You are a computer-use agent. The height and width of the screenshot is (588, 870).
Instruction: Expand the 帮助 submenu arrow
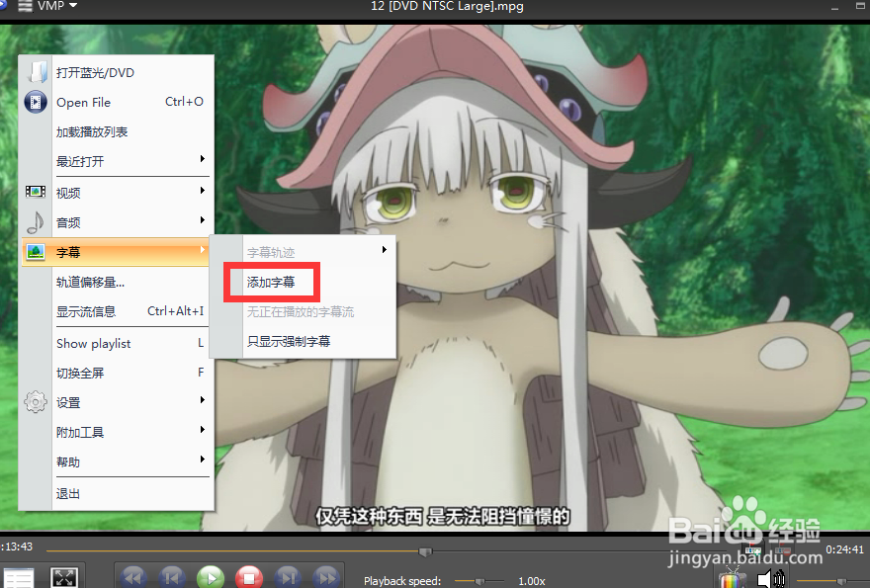[203, 460]
